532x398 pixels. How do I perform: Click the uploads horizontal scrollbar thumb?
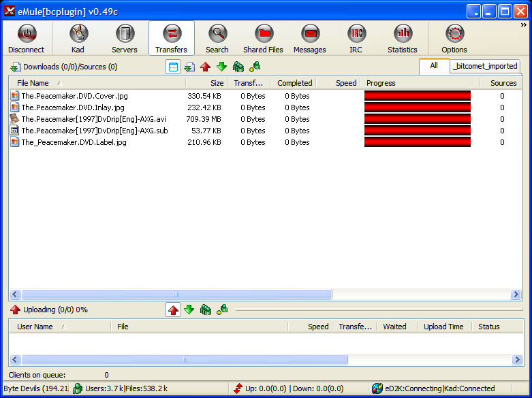pos(184,359)
